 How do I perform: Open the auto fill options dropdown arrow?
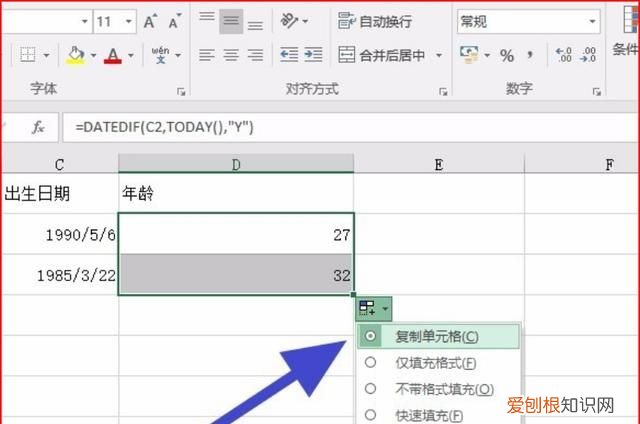click(x=385, y=309)
